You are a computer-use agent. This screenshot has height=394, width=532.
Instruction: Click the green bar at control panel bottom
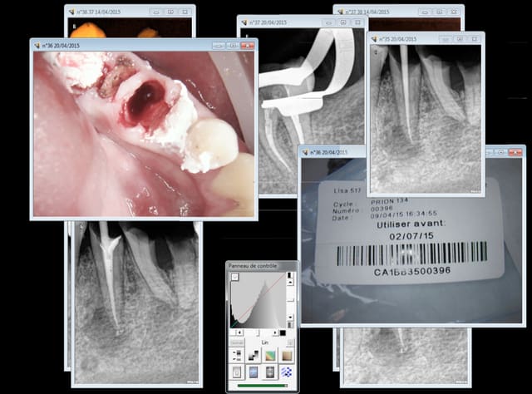point(262,385)
